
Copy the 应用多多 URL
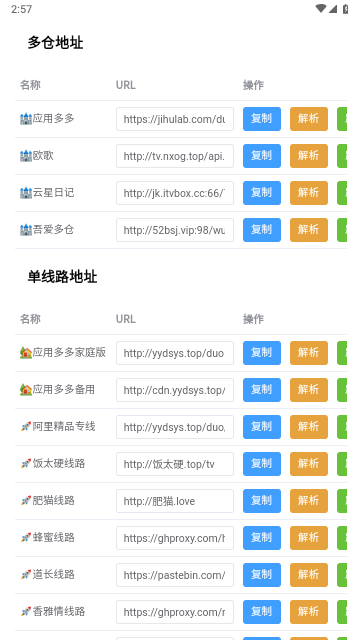(x=262, y=119)
